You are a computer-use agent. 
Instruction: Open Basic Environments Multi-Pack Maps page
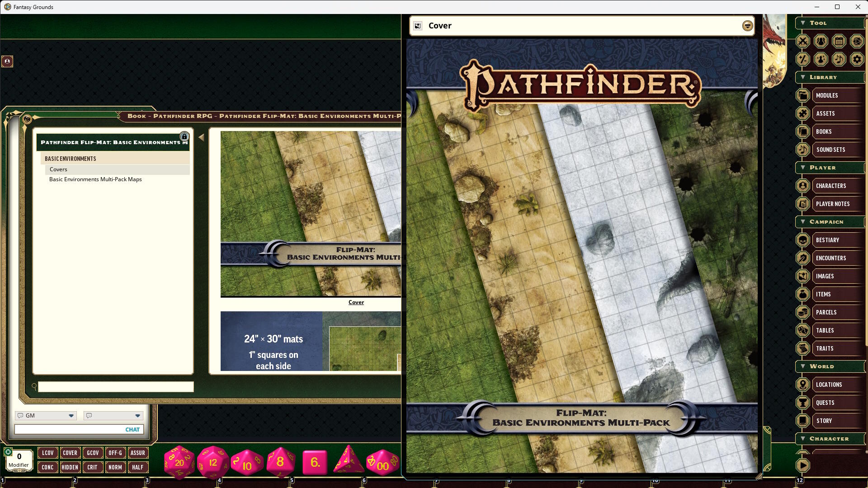tap(95, 179)
